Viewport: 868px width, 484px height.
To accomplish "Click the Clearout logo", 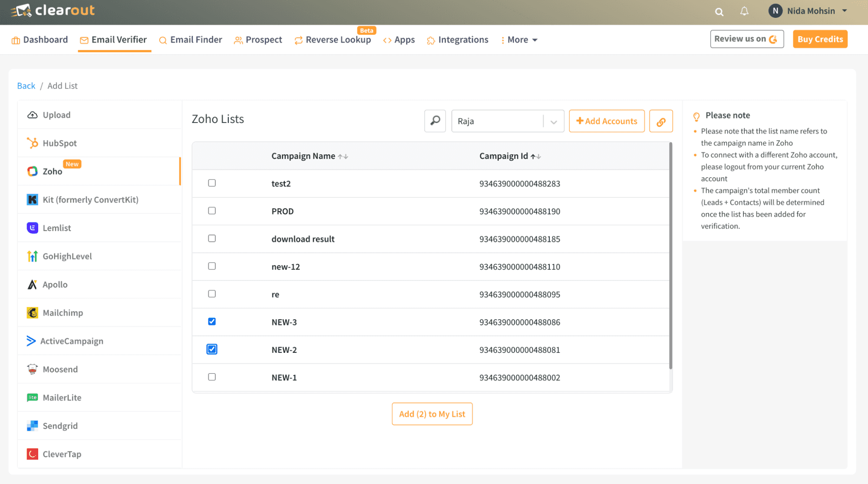I will pos(53,10).
